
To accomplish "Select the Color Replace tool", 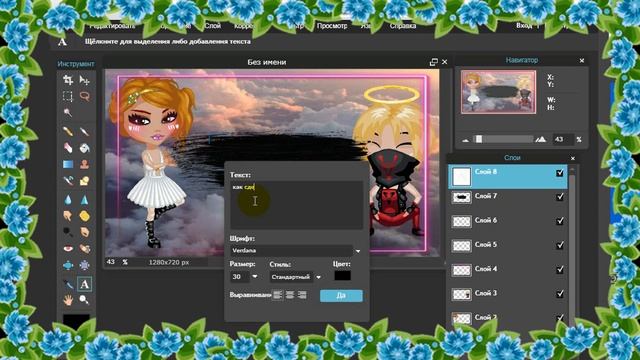I will tap(68, 180).
